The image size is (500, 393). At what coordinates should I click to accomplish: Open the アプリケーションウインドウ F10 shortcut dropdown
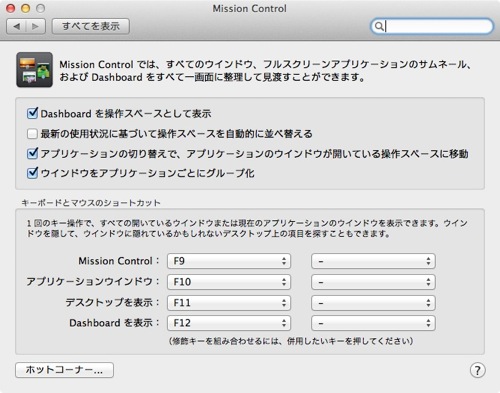229,282
